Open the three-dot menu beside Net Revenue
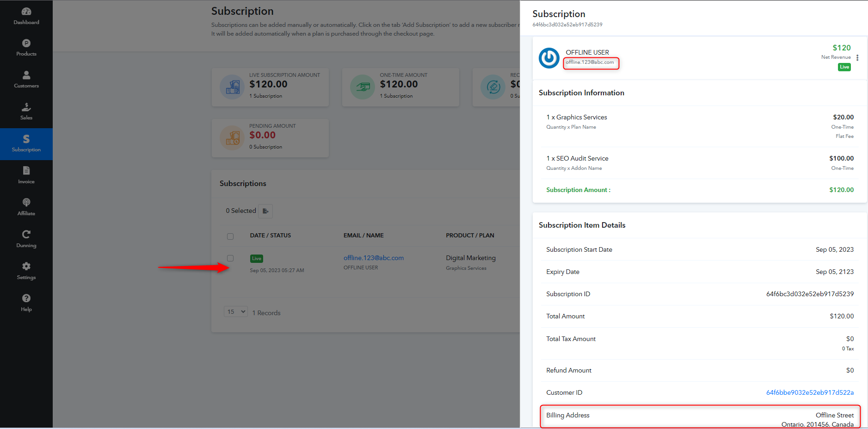 [857, 58]
